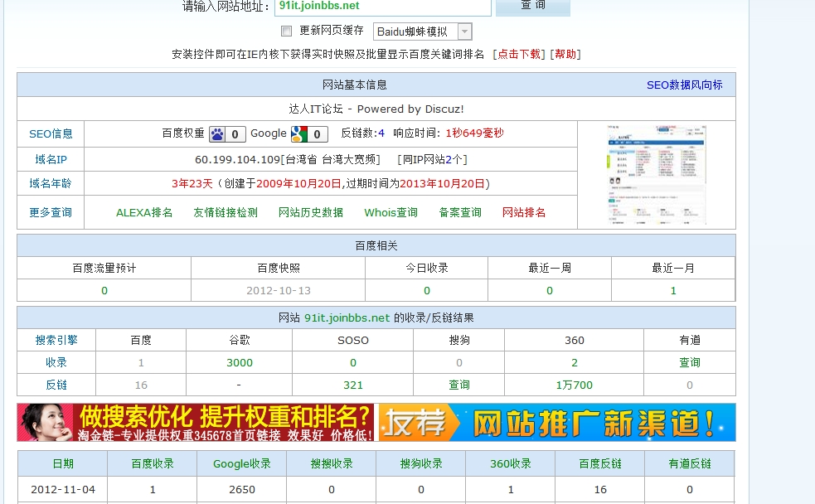Click the 网站推广新渠道 banner ad
The width and height of the screenshot is (815, 504).
555,423
